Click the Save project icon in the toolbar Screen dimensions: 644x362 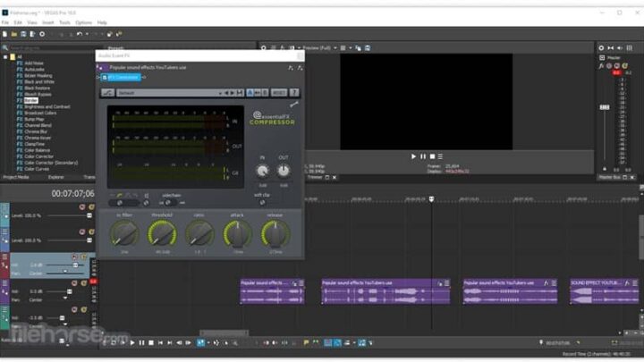(23, 35)
